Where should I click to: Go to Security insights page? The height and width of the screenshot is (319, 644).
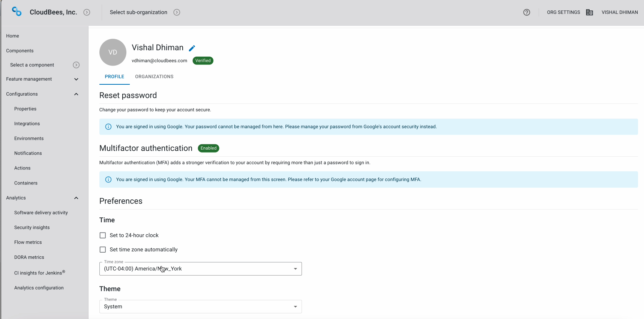click(x=32, y=228)
